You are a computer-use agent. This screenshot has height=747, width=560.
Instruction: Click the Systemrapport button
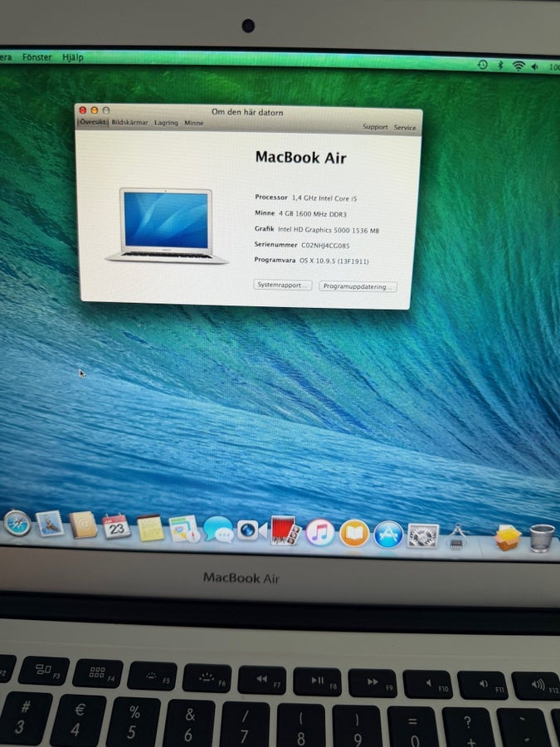(x=282, y=285)
